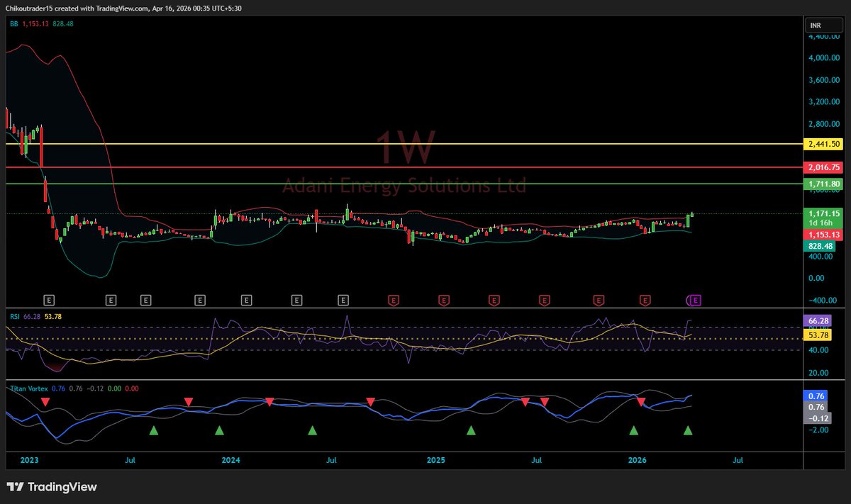The image size is (851, 504).
Task: Click the 828.48 lower band price label
Action: (819, 245)
